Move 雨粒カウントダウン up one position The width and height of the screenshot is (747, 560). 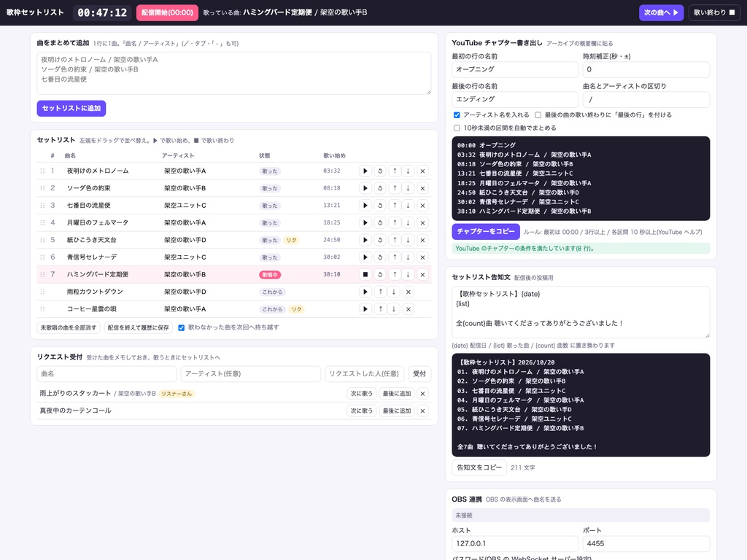coord(380,292)
